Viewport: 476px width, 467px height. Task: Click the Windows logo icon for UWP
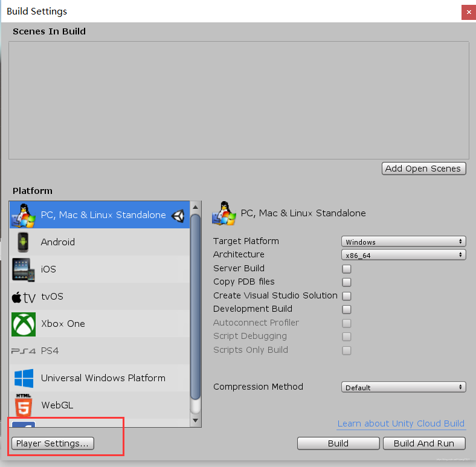pyautogui.click(x=24, y=378)
